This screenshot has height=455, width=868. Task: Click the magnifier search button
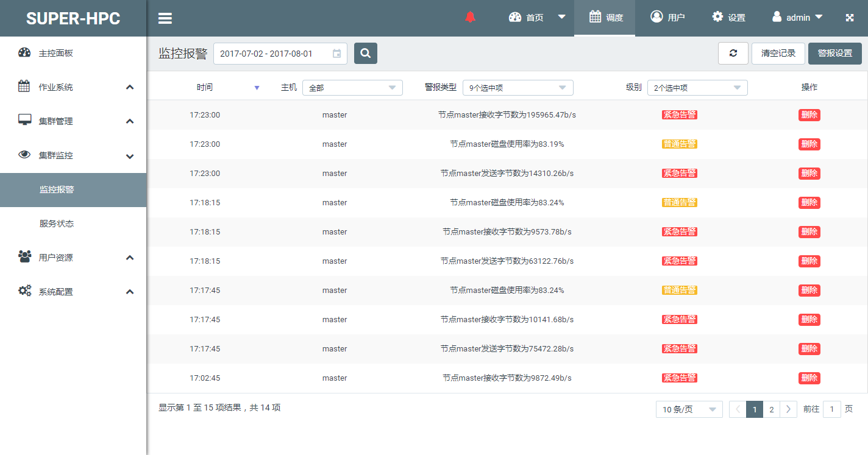(x=366, y=54)
